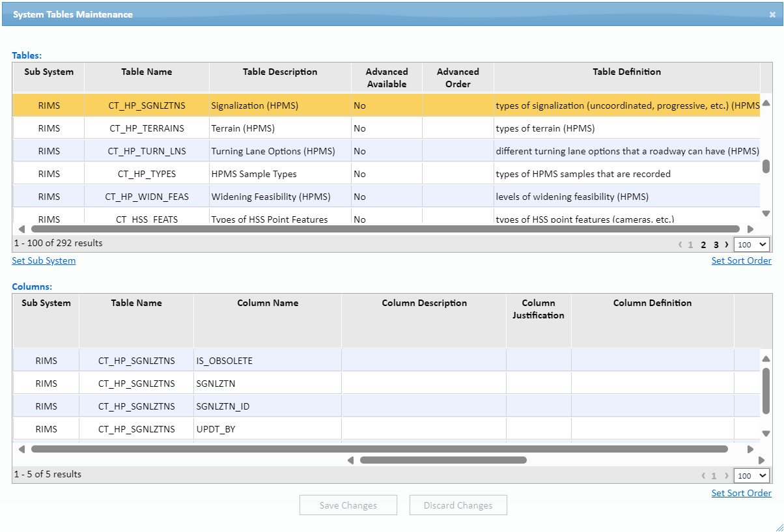Sort Tables grid by Advanced Available header
784x532 pixels.
pos(387,77)
